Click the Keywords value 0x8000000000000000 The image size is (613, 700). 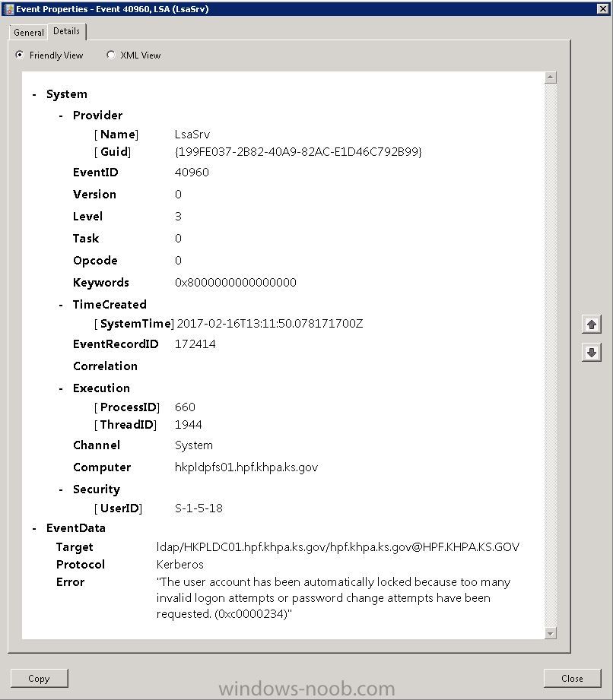click(236, 283)
